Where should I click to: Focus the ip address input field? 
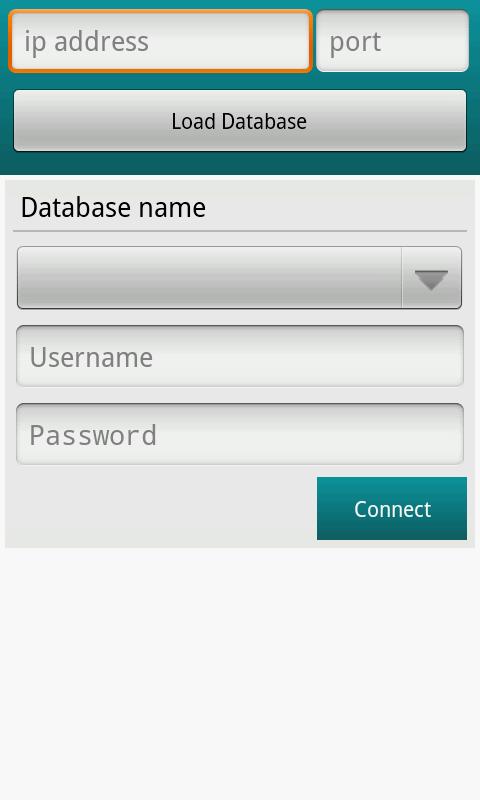coord(160,41)
